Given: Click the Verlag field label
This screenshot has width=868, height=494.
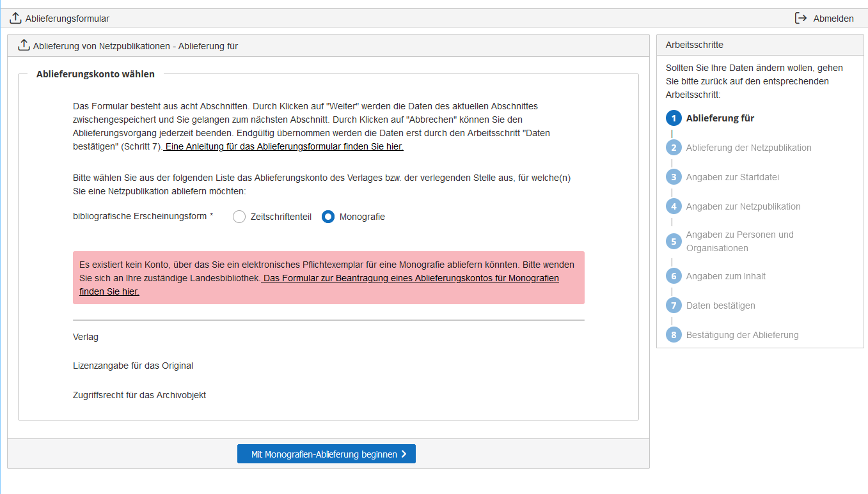Looking at the screenshot, I should point(86,337).
